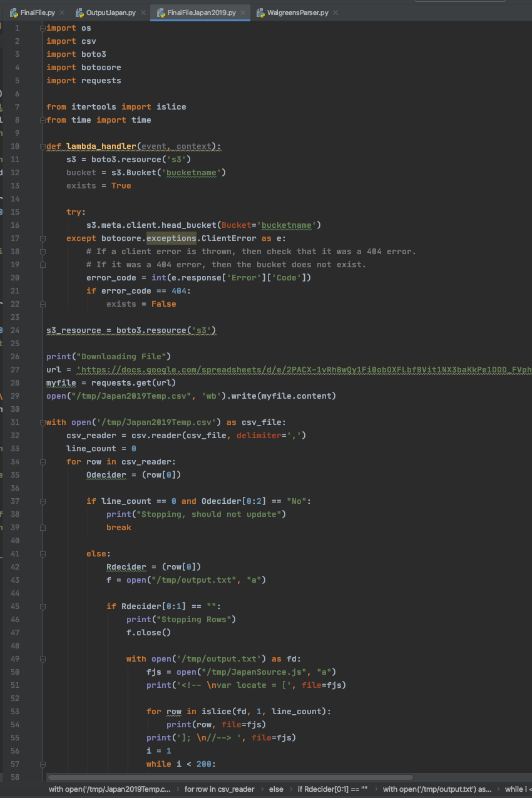Click 'line_count = 0' on line 33
Image resolution: width=532 pixels, height=798 pixels.
tap(101, 449)
